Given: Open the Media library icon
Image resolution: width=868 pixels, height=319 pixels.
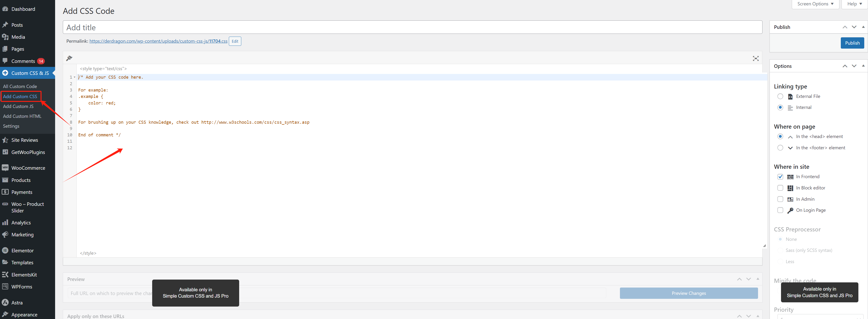Looking at the screenshot, I should click(x=5, y=37).
